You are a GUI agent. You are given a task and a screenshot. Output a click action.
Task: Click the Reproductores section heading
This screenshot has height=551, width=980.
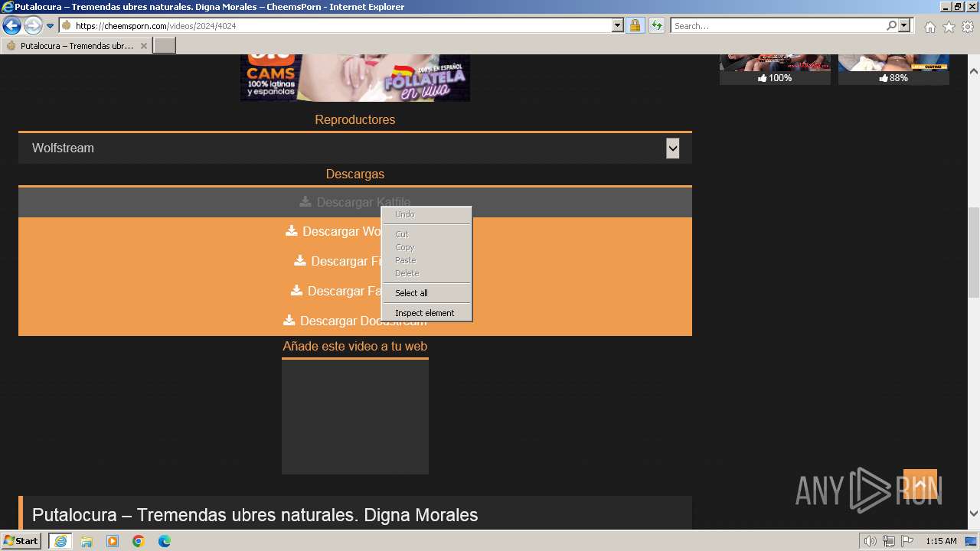355,119
